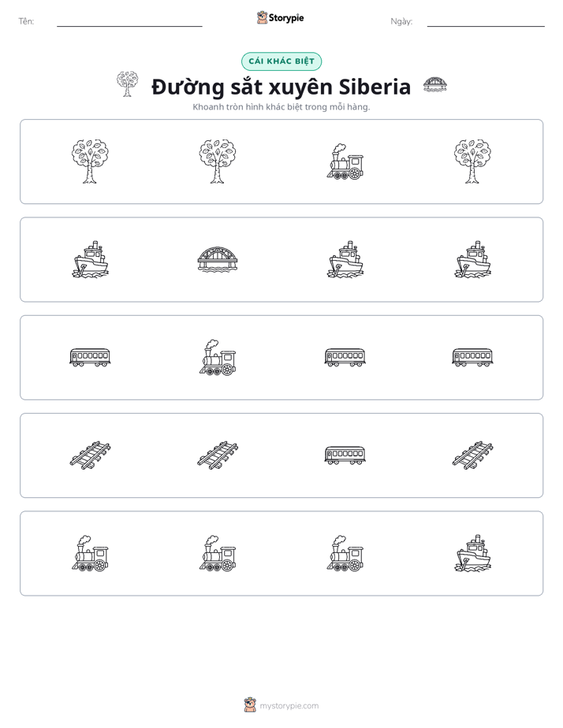The image size is (563, 728).
Task: Click the last railway track in row four
Action: pos(473,455)
